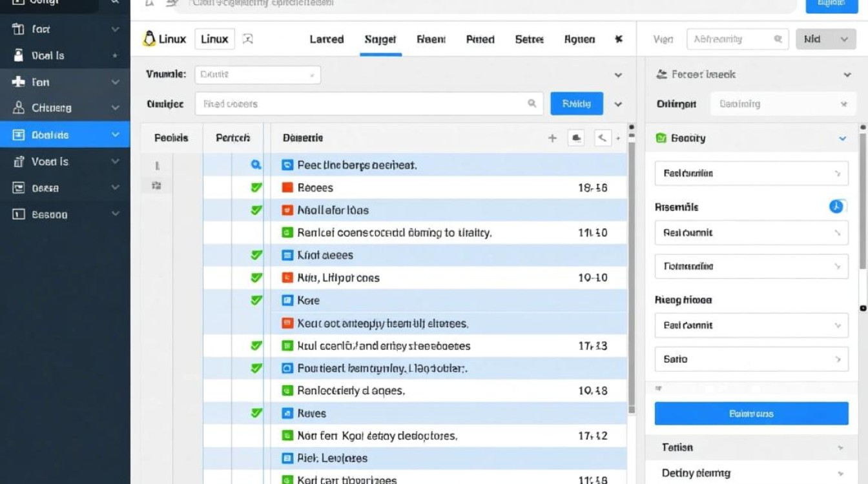The height and width of the screenshot is (484, 868).
Task: Open the Nld dropdown at top right
Action: pyautogui.click(x=825, y=39)
